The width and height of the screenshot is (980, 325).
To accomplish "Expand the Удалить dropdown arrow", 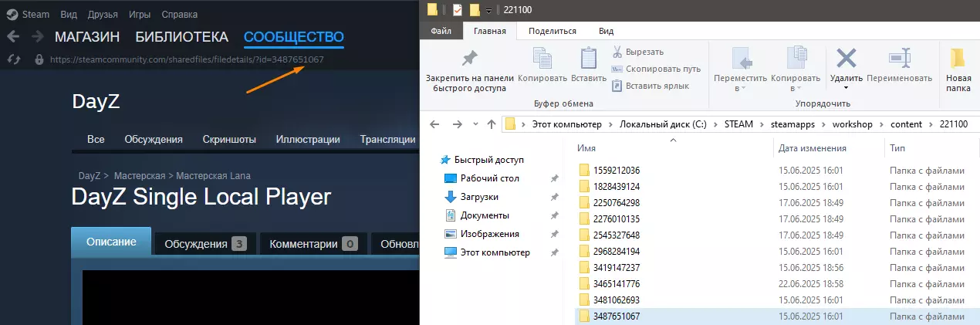I will (x=847, y=88).
